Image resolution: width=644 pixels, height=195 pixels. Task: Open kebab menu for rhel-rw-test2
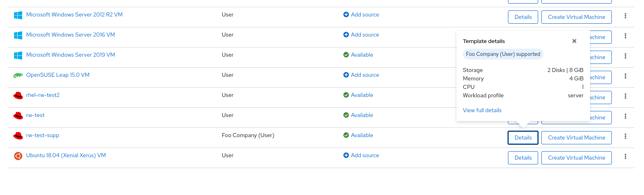pos(625,96)
